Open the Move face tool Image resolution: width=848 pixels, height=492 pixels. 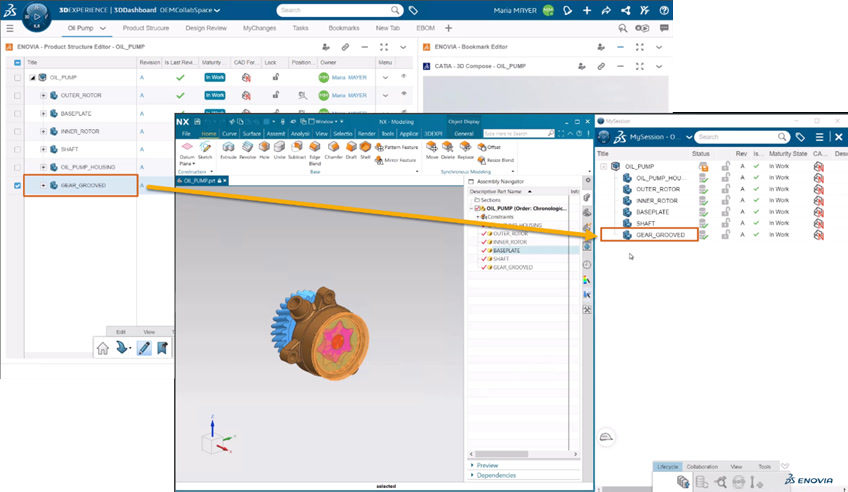pyautogui.click(x=432, y=150)
